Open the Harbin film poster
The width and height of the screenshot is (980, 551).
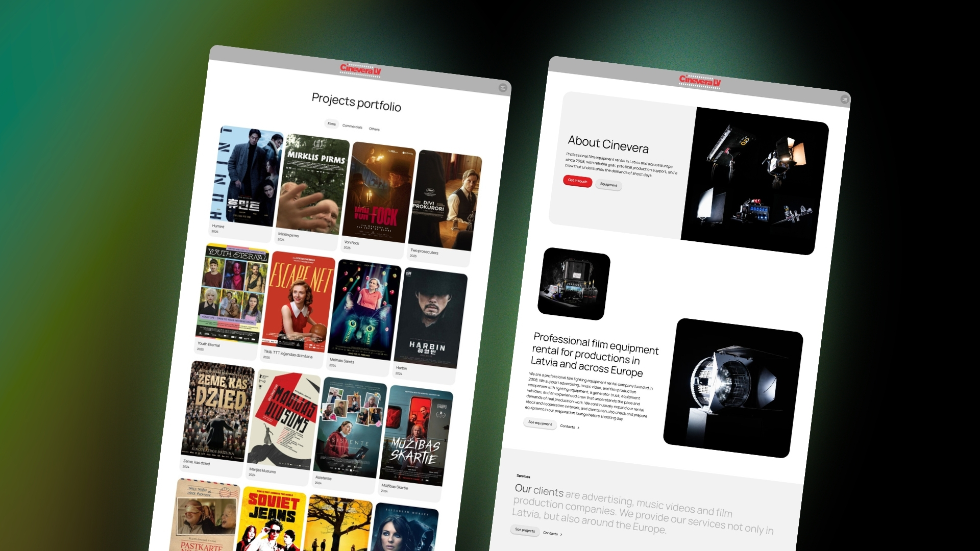click(x=431, y=318)
